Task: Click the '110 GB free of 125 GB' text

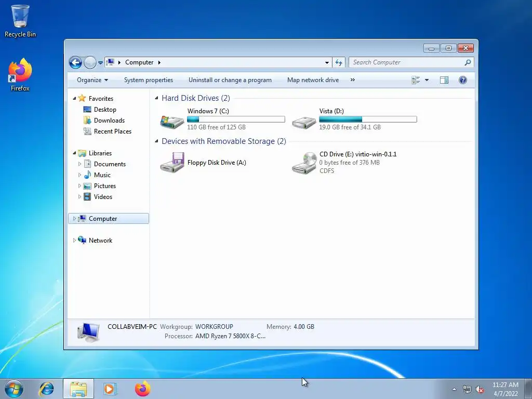Action: pos(216,127)
